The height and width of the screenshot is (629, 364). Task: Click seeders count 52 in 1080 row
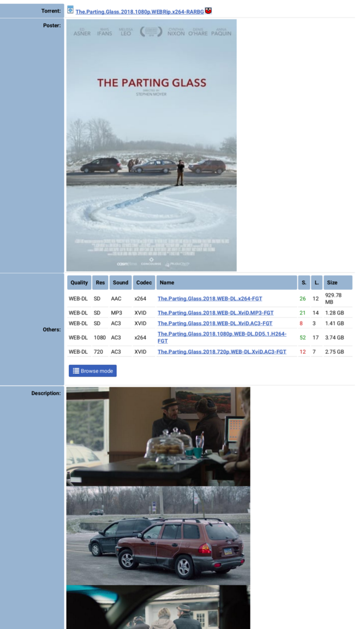pyautogui.click(x=303, y=337)
